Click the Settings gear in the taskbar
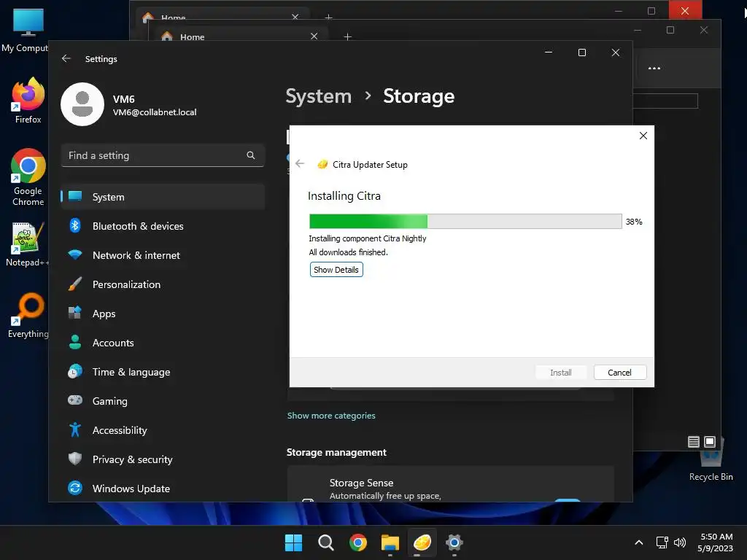Screen dimensions: 747x560 click(454, 542)
